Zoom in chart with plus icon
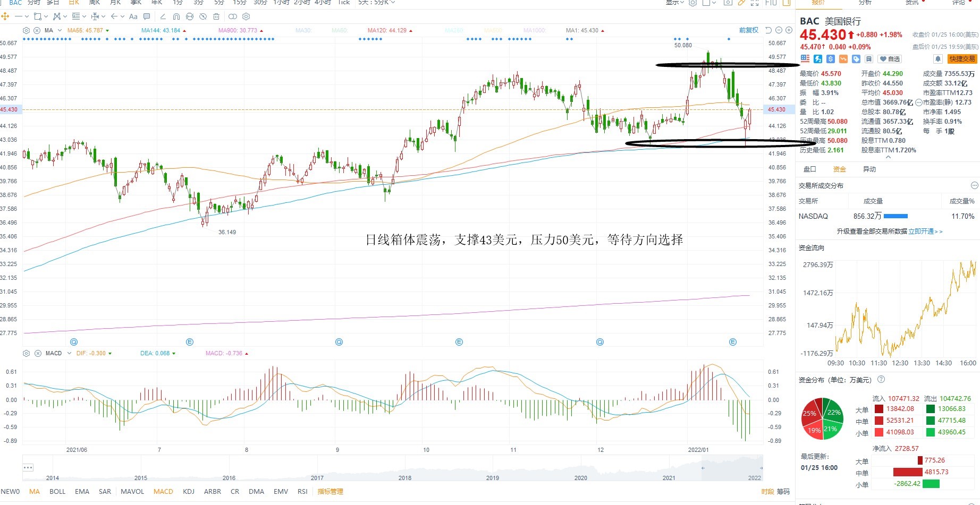980x505 pixels. tap(789, 30)
